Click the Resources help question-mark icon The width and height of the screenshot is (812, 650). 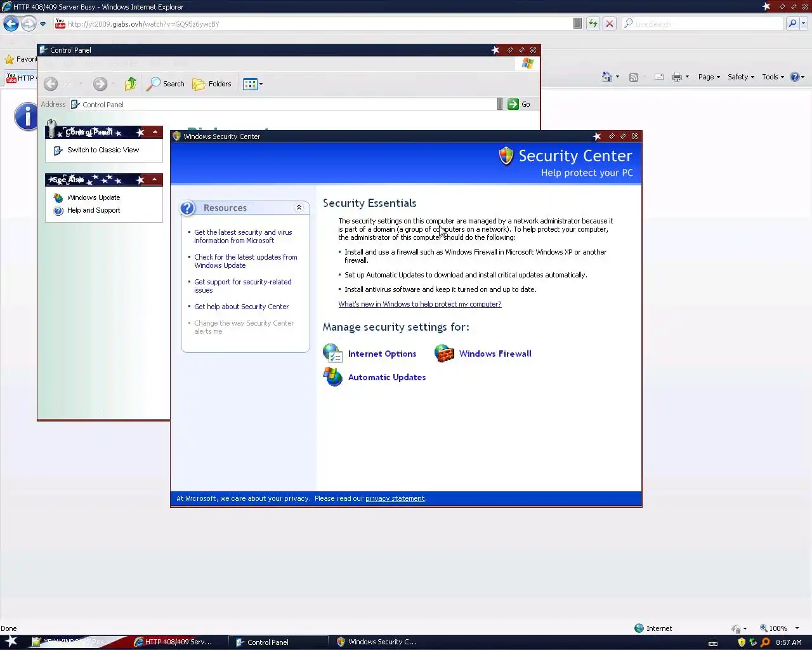click(x=188, y=208)
